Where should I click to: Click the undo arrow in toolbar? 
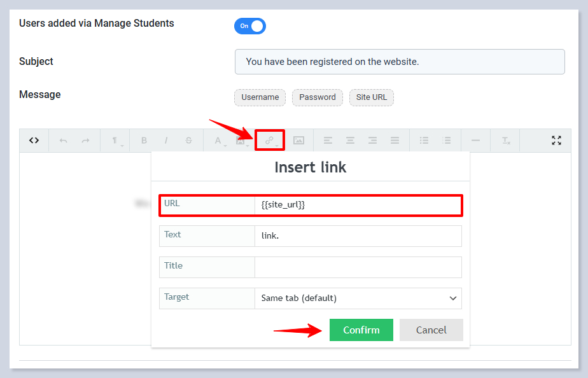(63, 141)
